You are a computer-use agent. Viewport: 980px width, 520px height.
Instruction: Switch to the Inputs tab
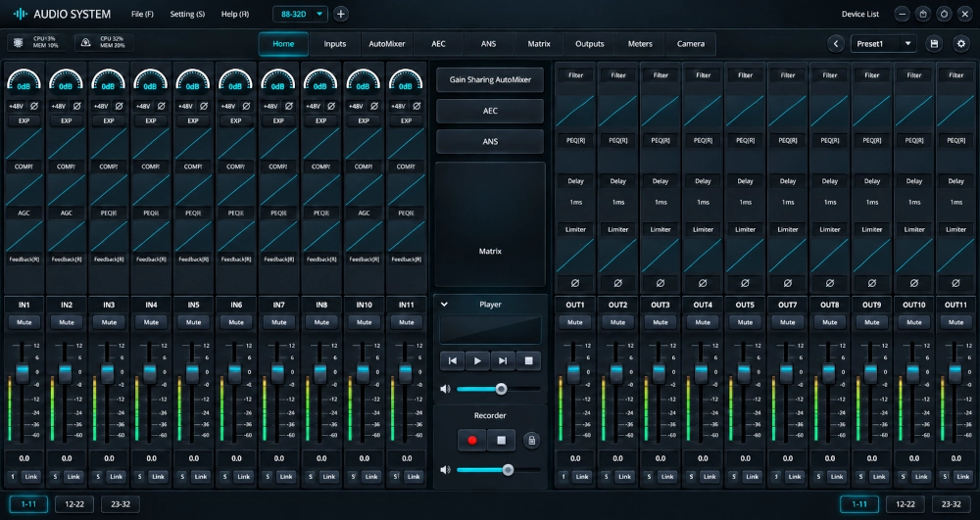point(335,44)
